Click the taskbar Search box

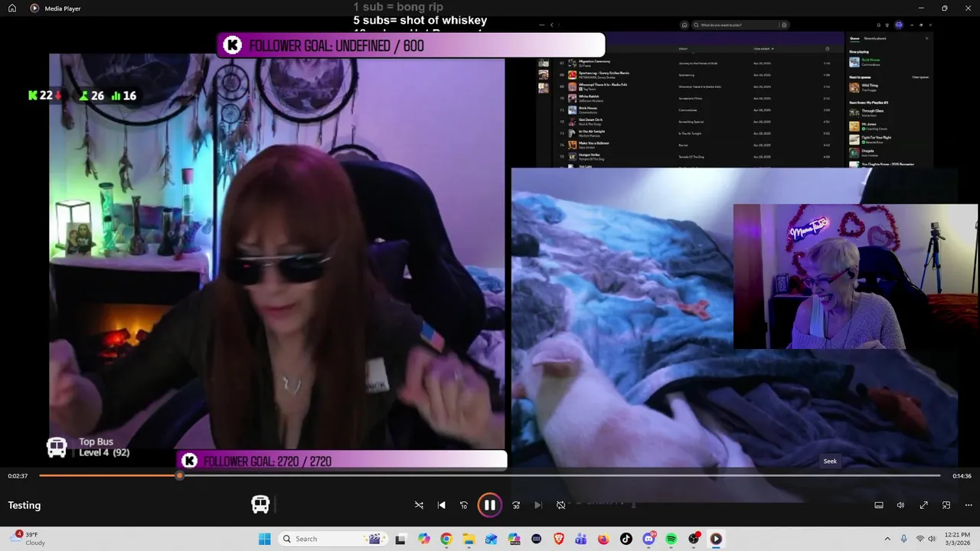(x=332, y=539)
